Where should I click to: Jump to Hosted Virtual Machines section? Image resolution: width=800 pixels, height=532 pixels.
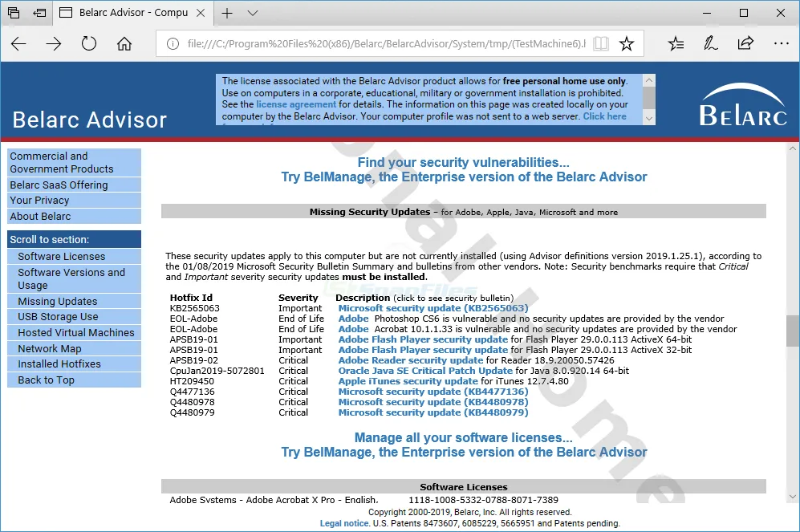pos(74,332)
